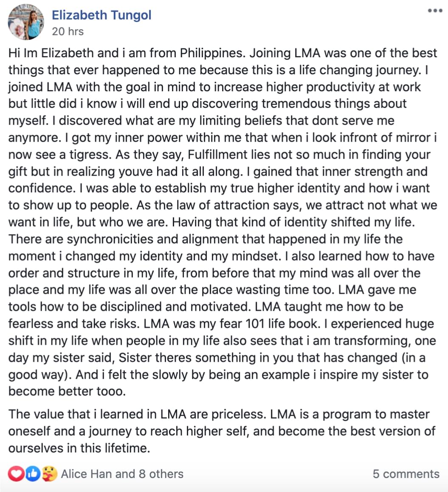This screenshot has width=448, height=492.
Task: View who reacted: Alice Han and 8 others
Action: tap(122, 474)
